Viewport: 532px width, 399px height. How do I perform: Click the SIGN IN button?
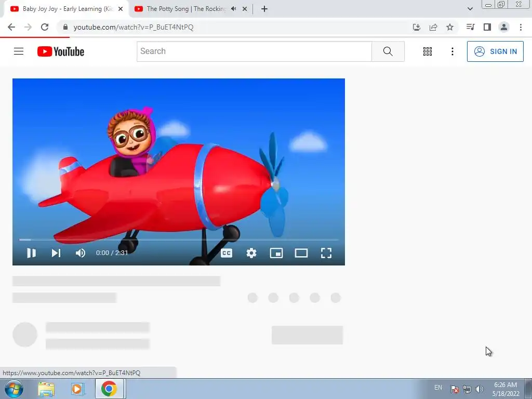pos(495,51)
